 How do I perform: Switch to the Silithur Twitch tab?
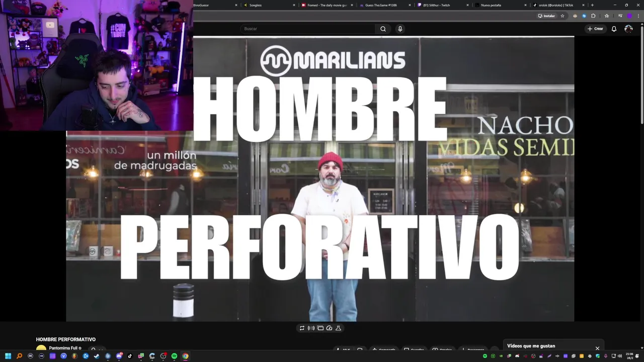pyautogui.click(x=442, y=5)
